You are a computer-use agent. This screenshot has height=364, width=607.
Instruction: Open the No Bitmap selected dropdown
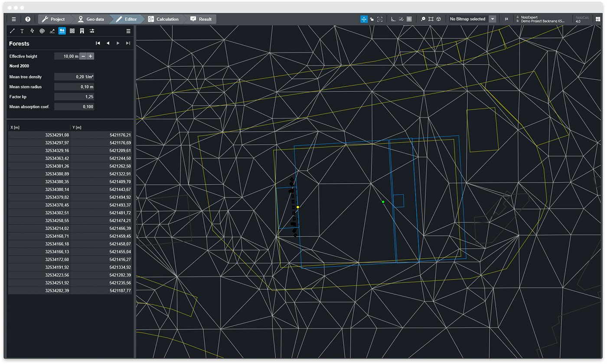tap(493, 19)
